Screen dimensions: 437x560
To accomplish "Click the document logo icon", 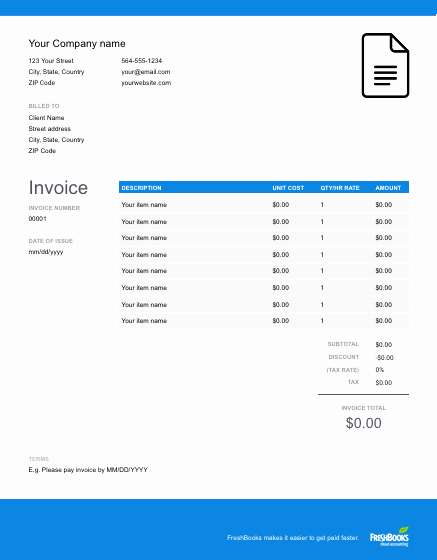I will pos(385,65).
